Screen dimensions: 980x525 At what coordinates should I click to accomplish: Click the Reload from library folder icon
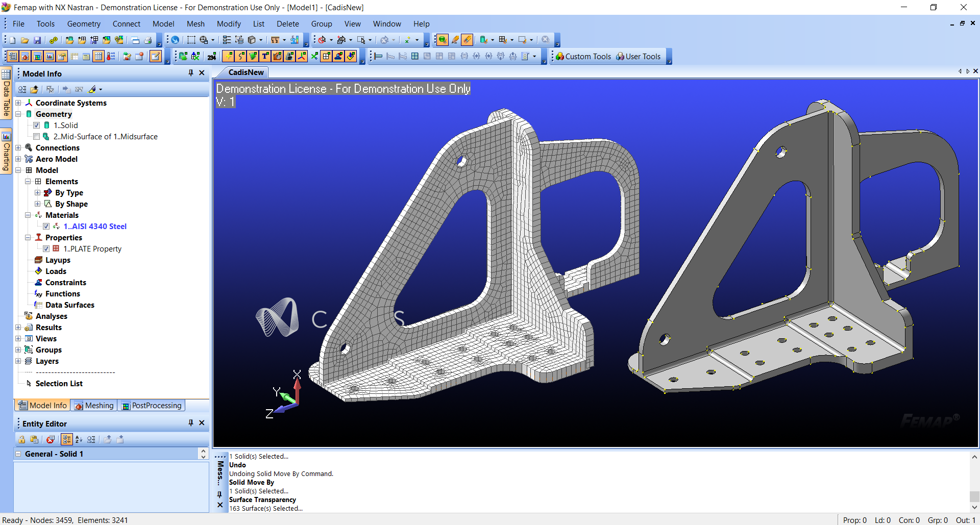34,89
